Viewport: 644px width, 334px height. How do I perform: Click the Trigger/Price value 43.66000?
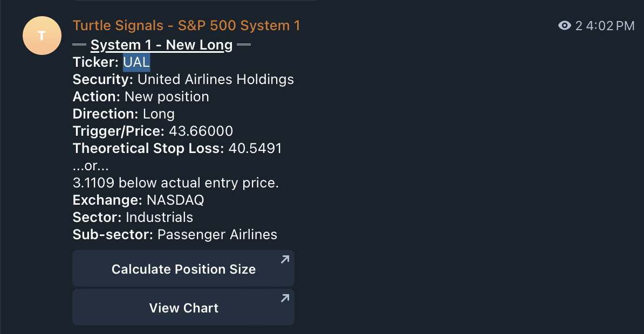201,131
